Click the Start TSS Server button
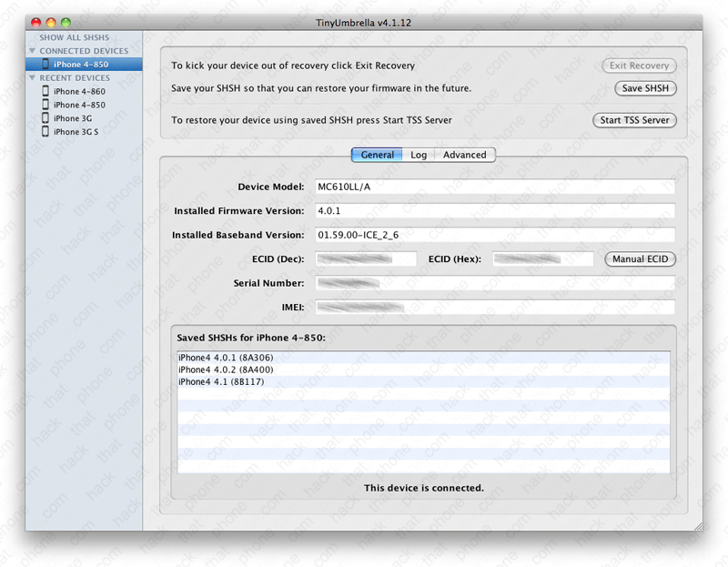 pyautogui.click(x=634, y=120)
